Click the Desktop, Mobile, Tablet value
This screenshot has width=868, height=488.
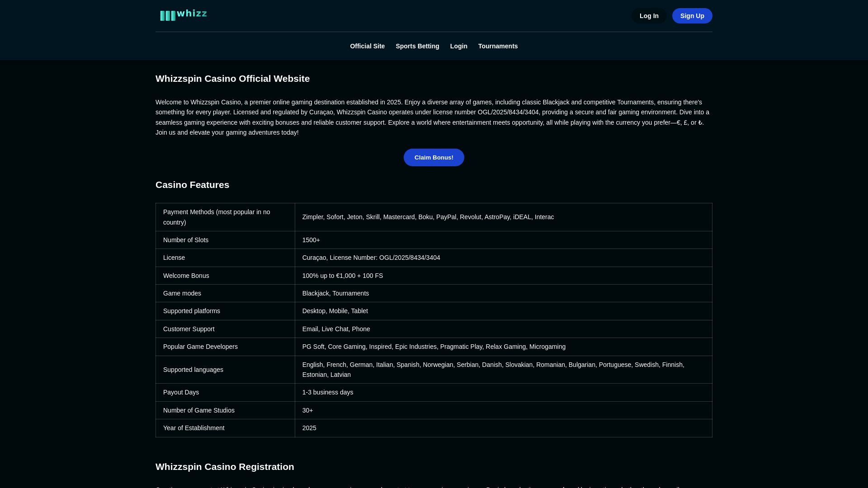tap(335, 311)
